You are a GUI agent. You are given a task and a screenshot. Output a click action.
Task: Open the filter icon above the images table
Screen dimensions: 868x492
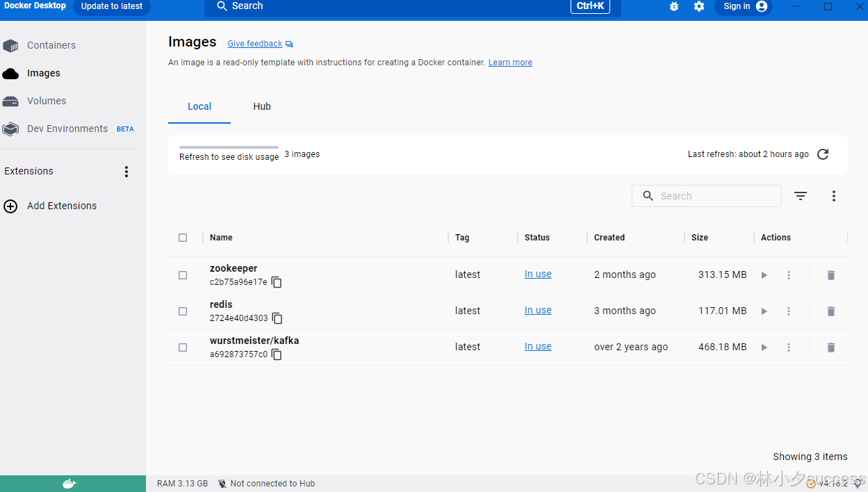(x=800, y=195)
